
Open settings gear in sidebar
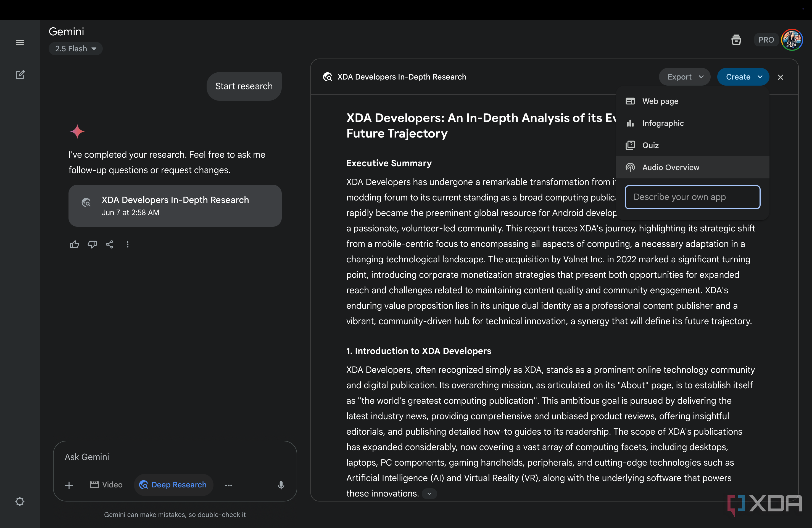click(x=20, y=501)
